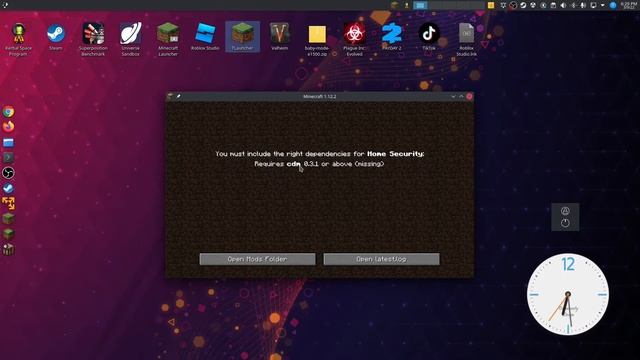Open Kerbal Space Program desktop icon

click(18, 39)
